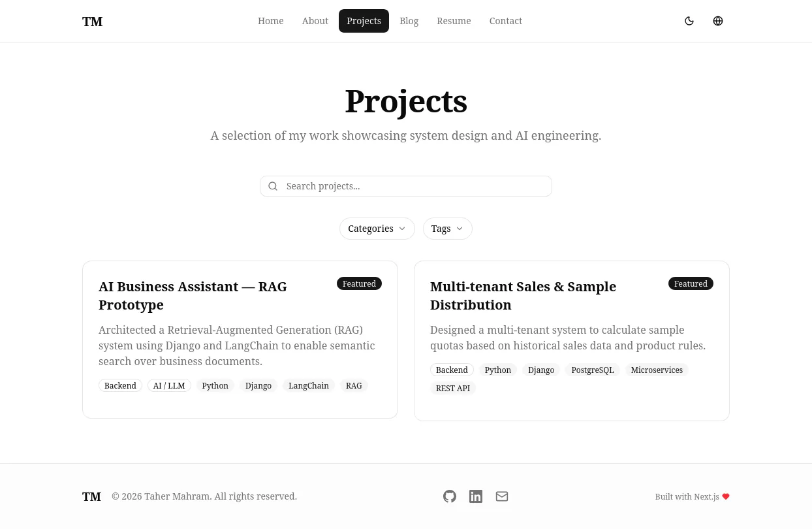Viewport: 812px width, 529px height.
Task: Select the PostgreSQL tag chip
Action: pos(593,370)
